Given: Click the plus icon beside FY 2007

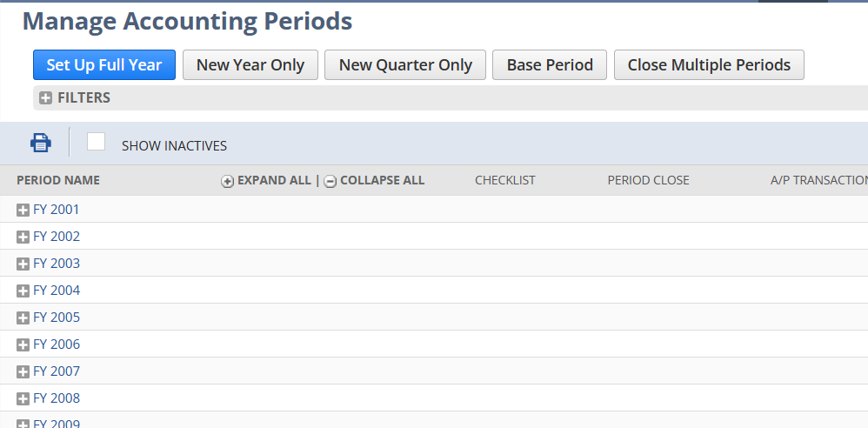Looking at the screenshot, I should pos(23,371).
